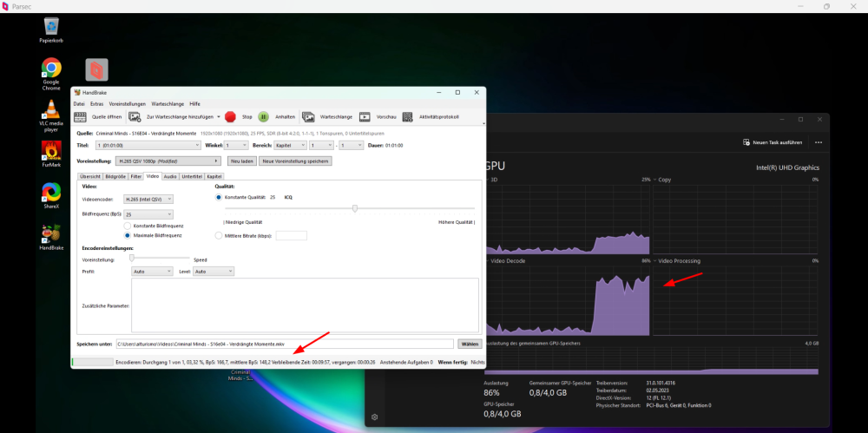Click the Neu laden button
Image resolution: width=868 pixels, height=433 pixels.
point(242,161)
